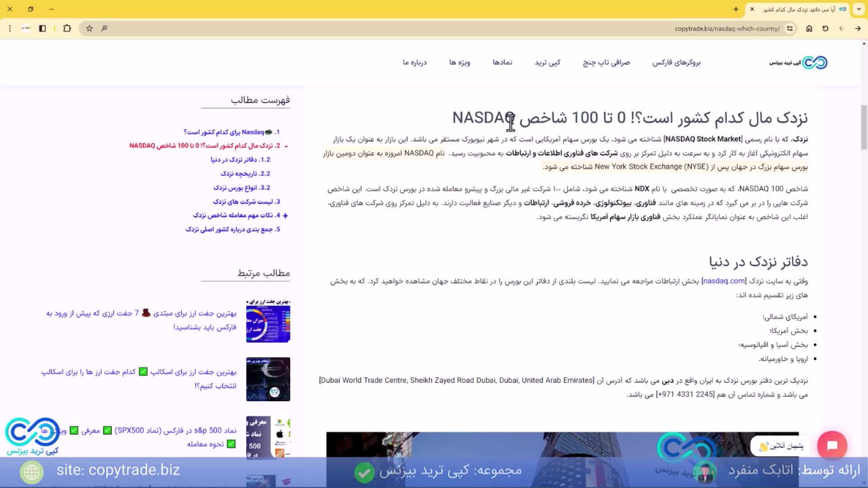Select the بروکرهای فارکس navigation menu item

click(677, 62)
